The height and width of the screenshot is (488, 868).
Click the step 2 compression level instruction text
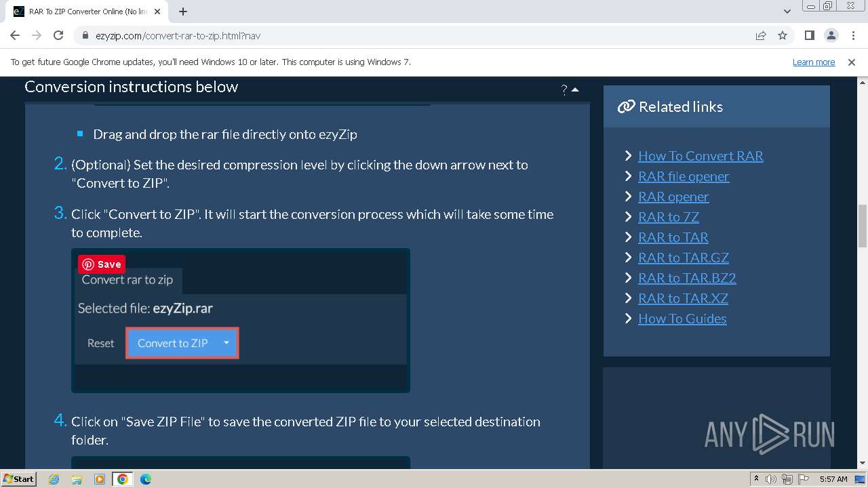[299, 174]
